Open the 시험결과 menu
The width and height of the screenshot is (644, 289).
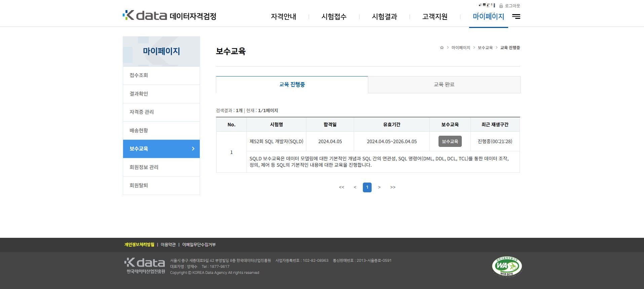pyautogui.click(x=384, y=17)
